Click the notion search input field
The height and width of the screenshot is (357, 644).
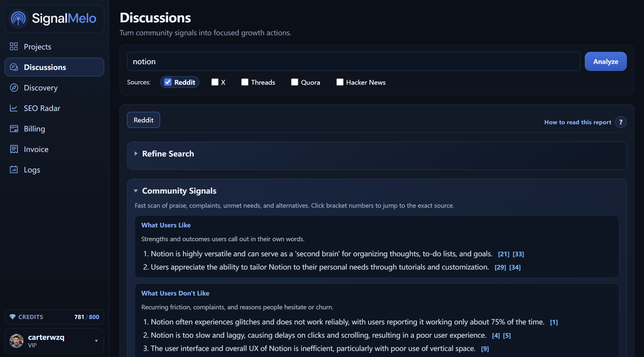click(353, 62)
